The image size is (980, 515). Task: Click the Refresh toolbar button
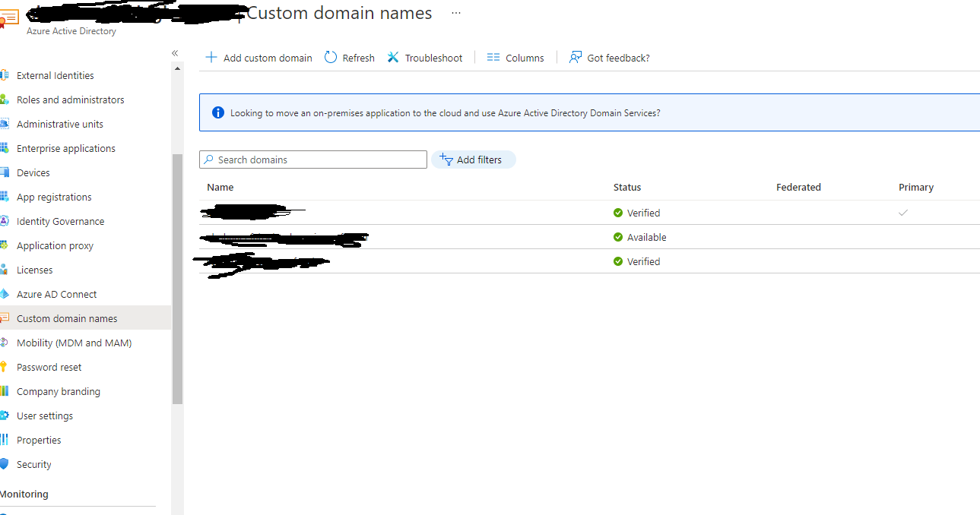click(350, 58)
